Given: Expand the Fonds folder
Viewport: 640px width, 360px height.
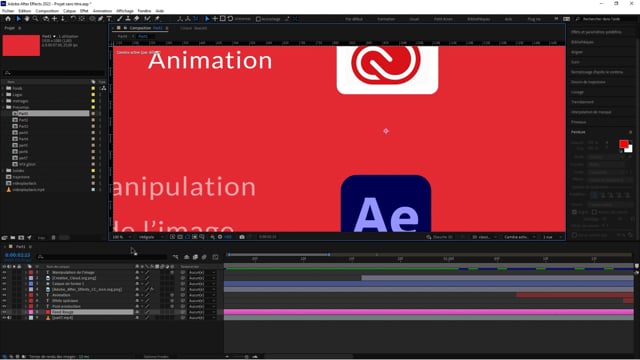Looking at the screenshot, I should 3,88.
